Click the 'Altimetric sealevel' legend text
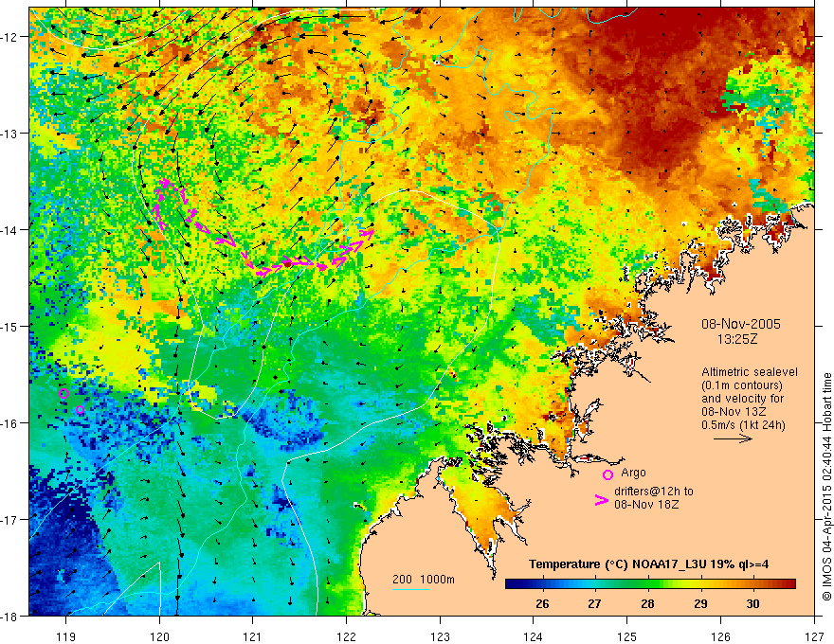The width and height of the screenshot is (834, 644). coord(750,372)
